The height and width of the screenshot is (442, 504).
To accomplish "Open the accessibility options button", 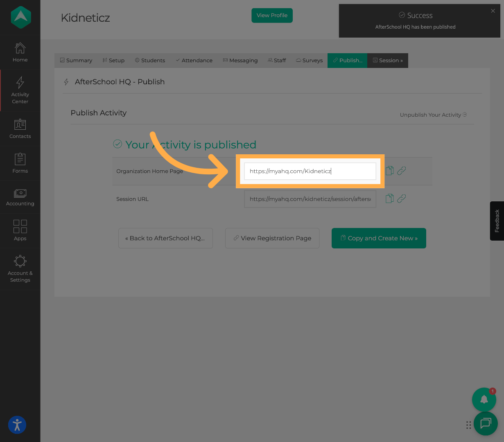I will tap(17, 425).
